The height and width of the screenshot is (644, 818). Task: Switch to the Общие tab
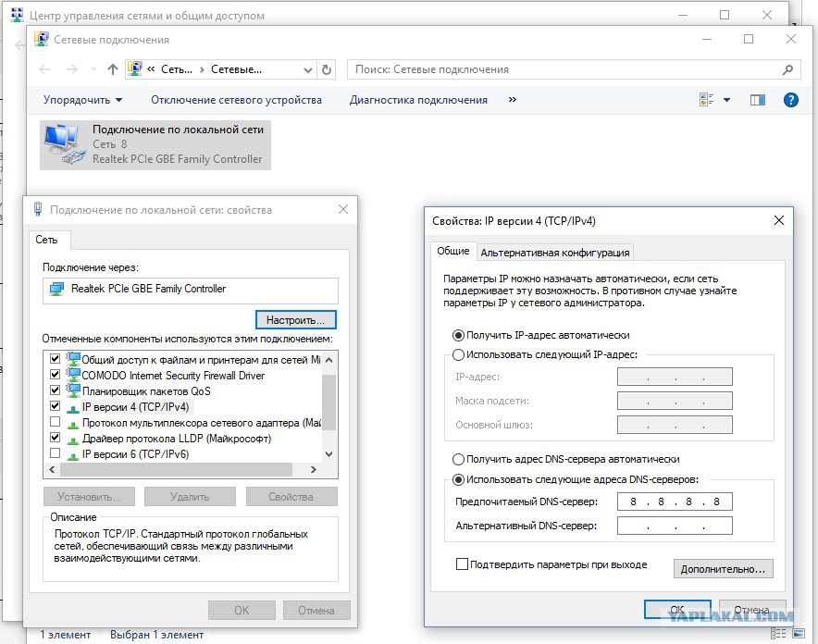click(x=453, y=251)
